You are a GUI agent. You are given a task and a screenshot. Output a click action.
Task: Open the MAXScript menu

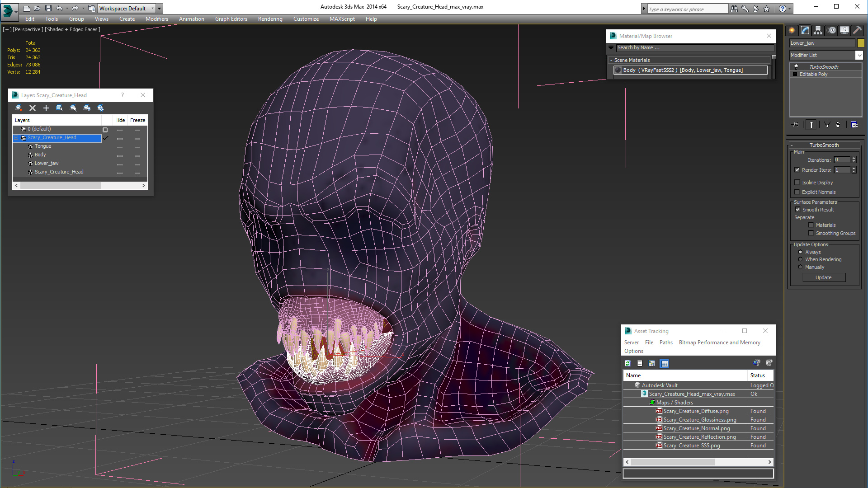(342, 19)
